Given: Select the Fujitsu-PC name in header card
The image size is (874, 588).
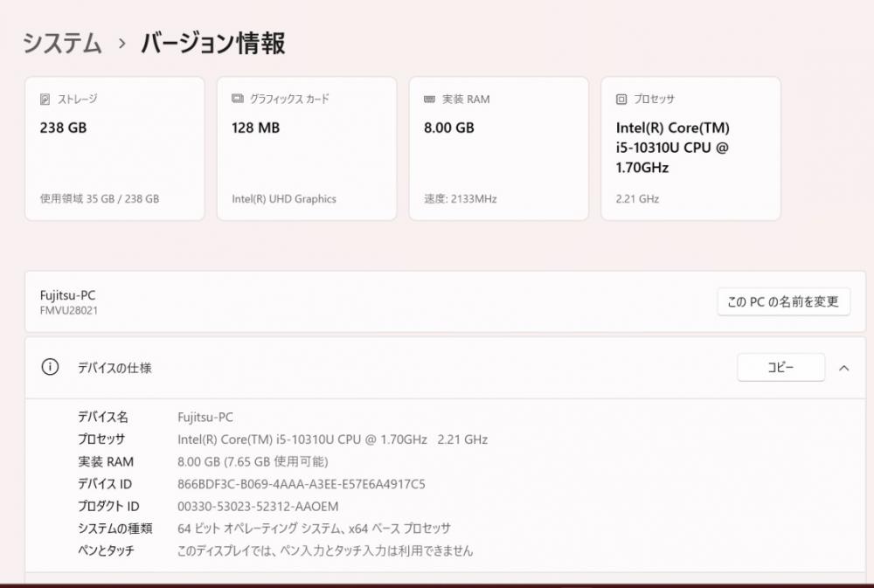Looking at the screenshot, I should click(x=67, y=295).
